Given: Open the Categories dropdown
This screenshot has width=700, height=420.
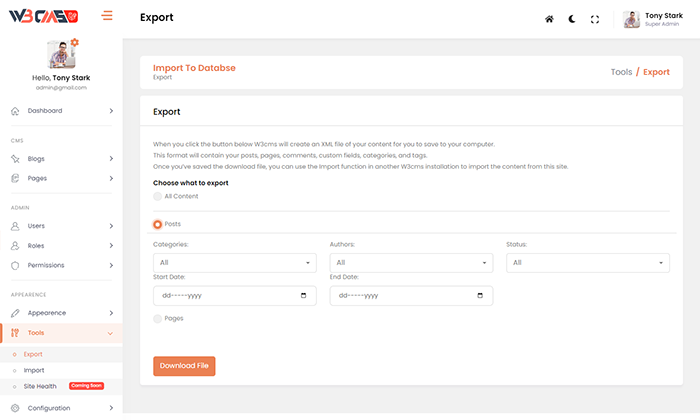Looking at the screenshot, I should pyautogui.click(x=234, y=262).
